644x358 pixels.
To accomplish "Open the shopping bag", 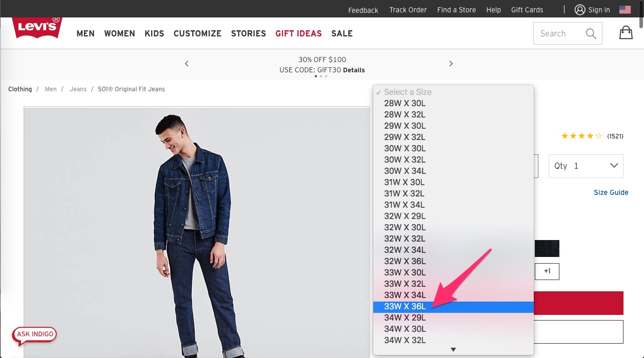I will click(x=626, y=33).
